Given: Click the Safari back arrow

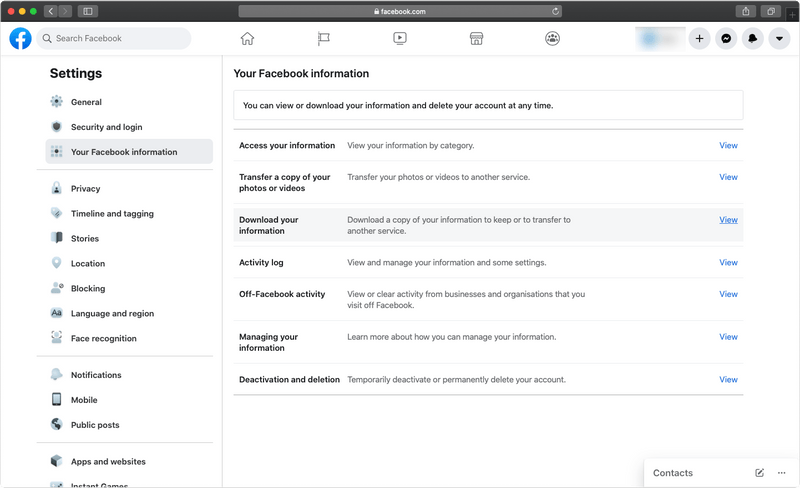Looking at the screenshot, I should click(x=51, y=11).
